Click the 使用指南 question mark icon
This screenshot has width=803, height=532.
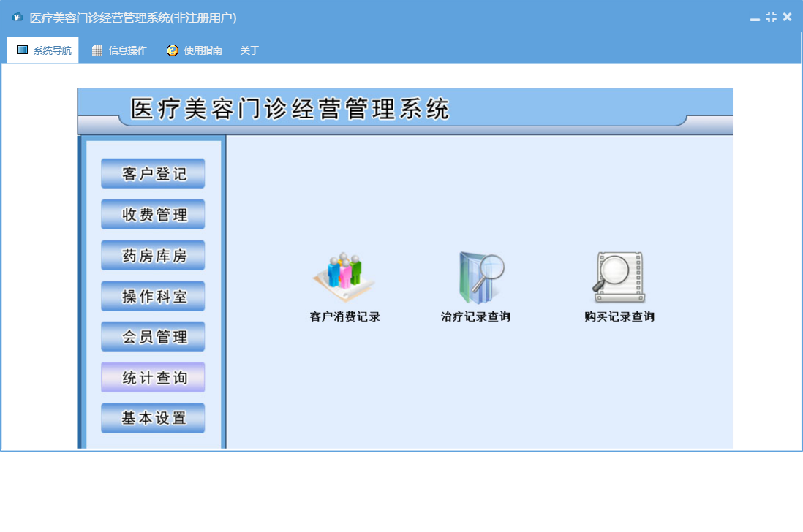(172, 50)
